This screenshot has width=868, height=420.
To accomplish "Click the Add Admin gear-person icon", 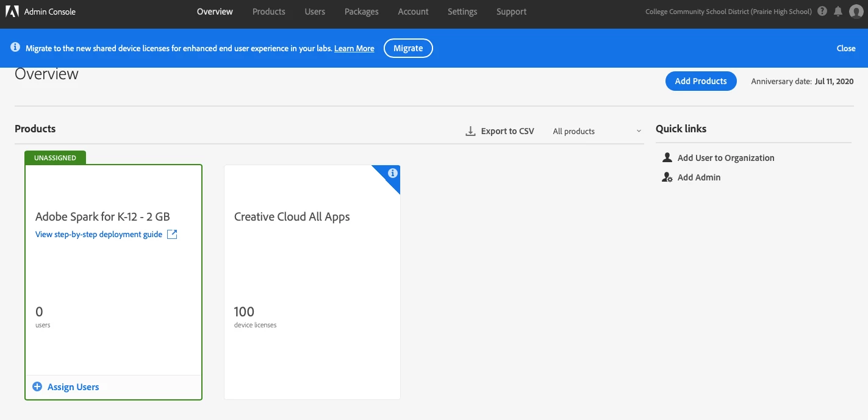I will [667, 177].
